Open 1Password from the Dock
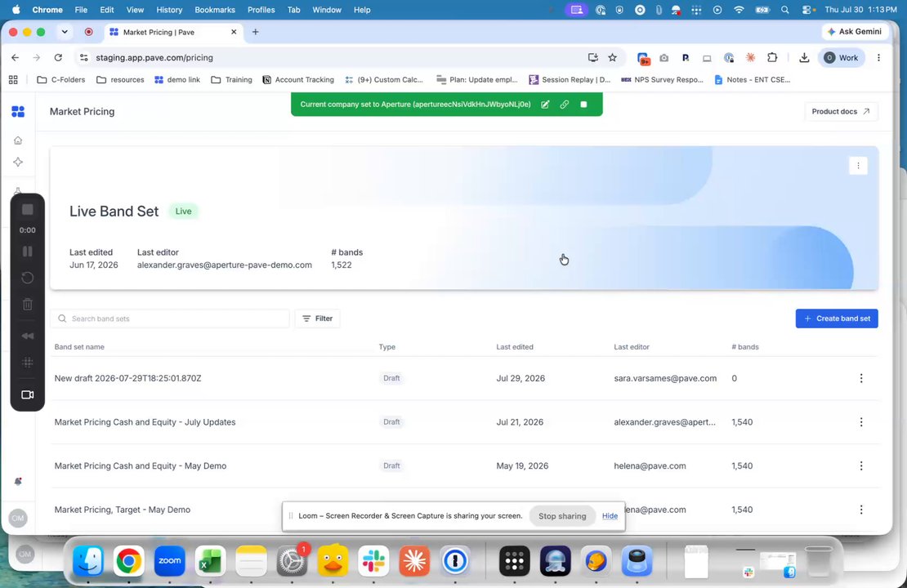 point(455,561)
